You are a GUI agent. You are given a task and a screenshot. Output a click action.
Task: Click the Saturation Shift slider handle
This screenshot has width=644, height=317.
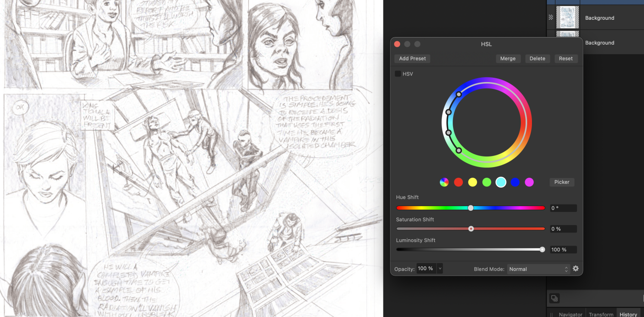coord(471,229)
